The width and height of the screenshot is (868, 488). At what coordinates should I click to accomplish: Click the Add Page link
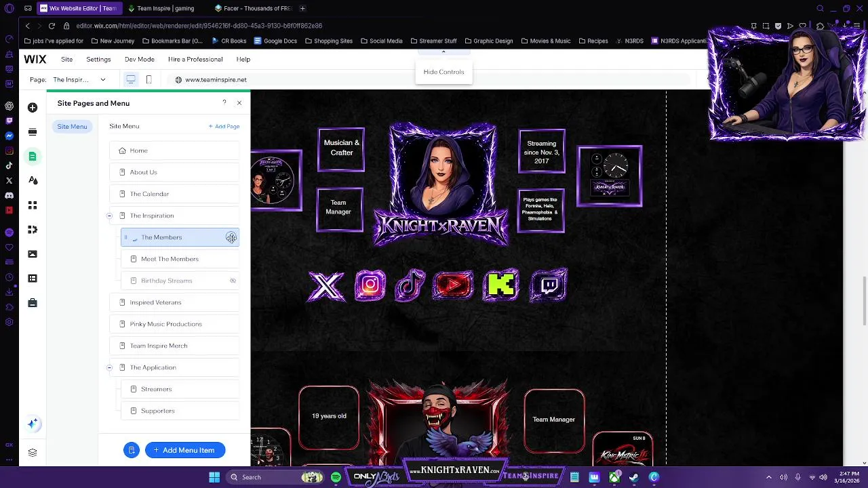click(224, 126)
